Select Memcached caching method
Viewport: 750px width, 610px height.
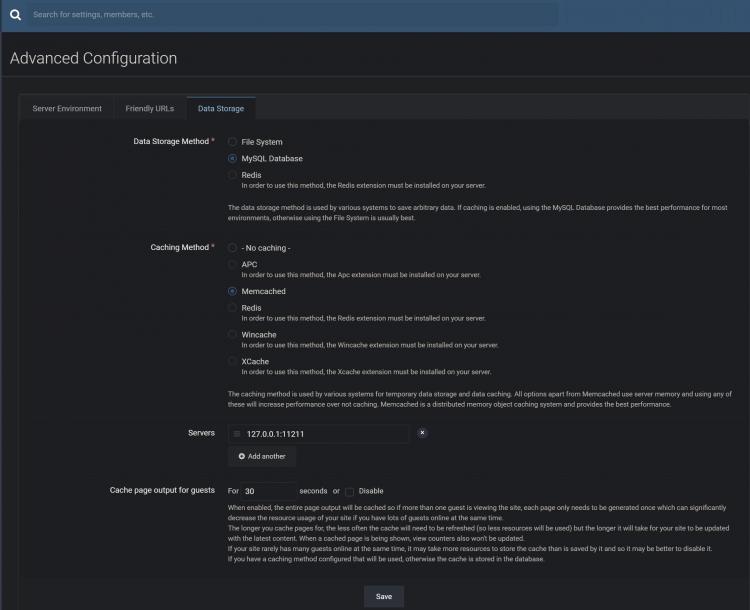233,291
